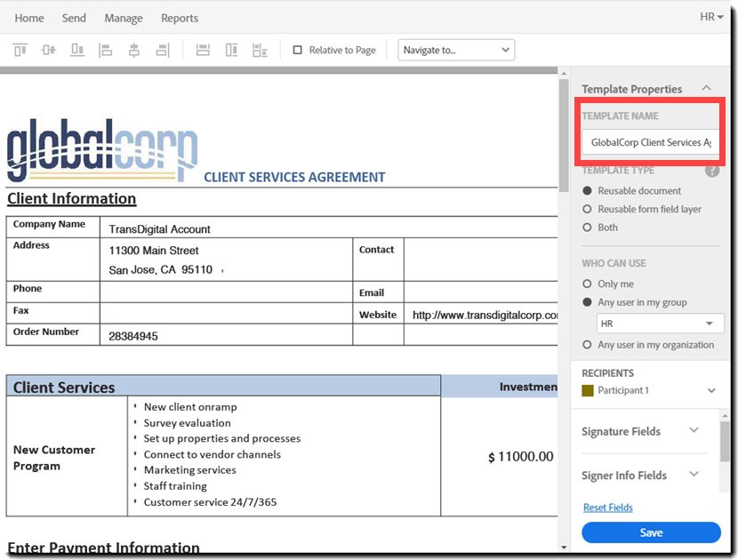Click the Client Information heading
This screenshot has width=738, height=560.
point(71,198)
